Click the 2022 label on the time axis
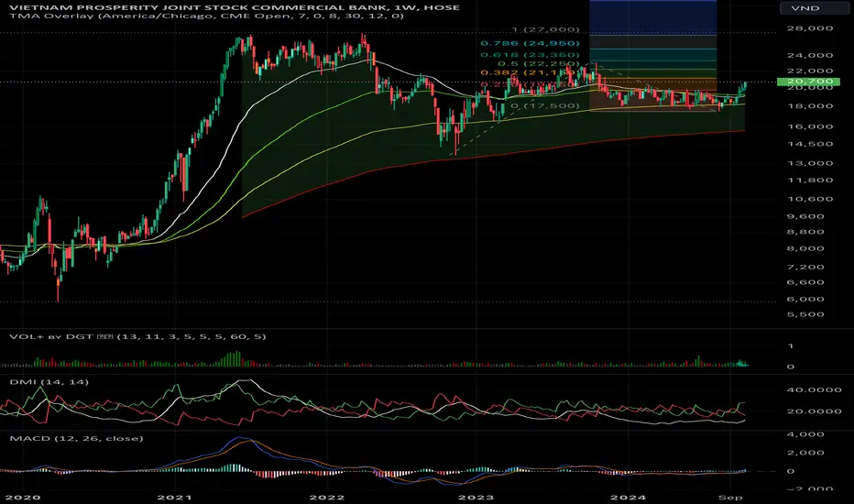 (326, 498)
